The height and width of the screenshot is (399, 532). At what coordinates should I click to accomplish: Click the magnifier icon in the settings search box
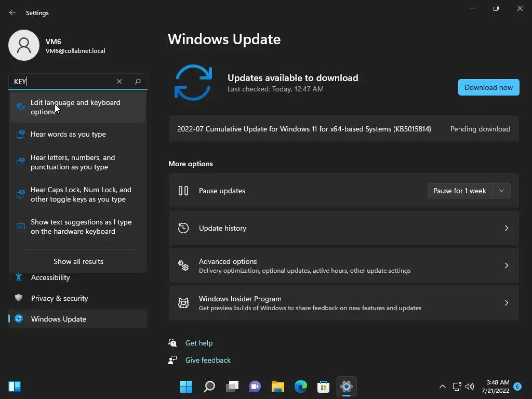(x=138, y=82)
